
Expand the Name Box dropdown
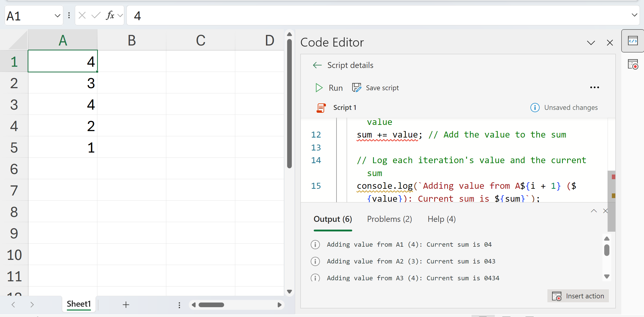(x=57, y=16)
